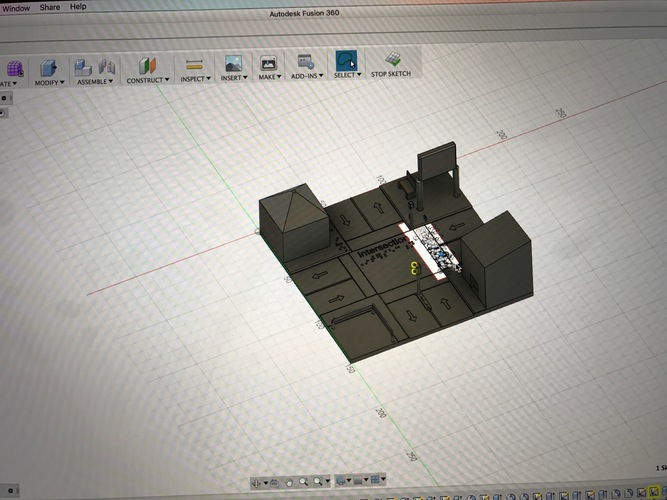Image resolution: width=667 pixels, height=500 pixels.
Task: Open the Help menu
Action: pos(78,6)
